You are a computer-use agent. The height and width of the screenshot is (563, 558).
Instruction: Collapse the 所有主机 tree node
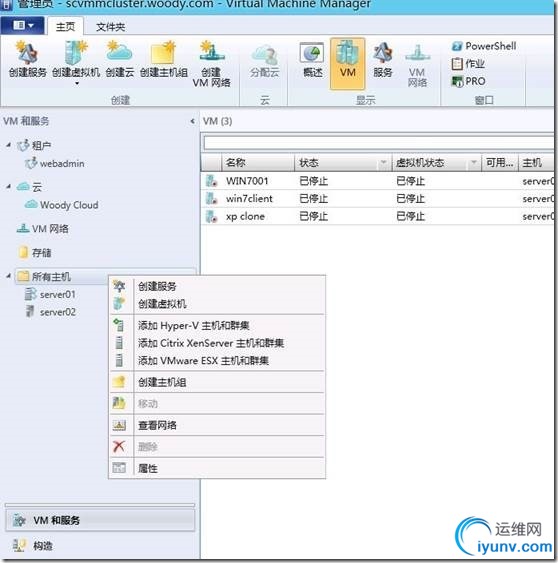(9, 276)
